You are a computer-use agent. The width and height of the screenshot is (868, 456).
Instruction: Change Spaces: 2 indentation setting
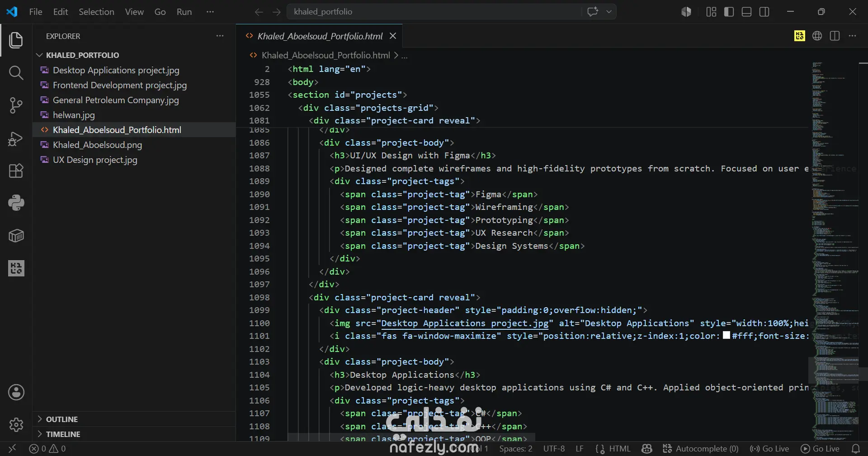click(515, 448)
